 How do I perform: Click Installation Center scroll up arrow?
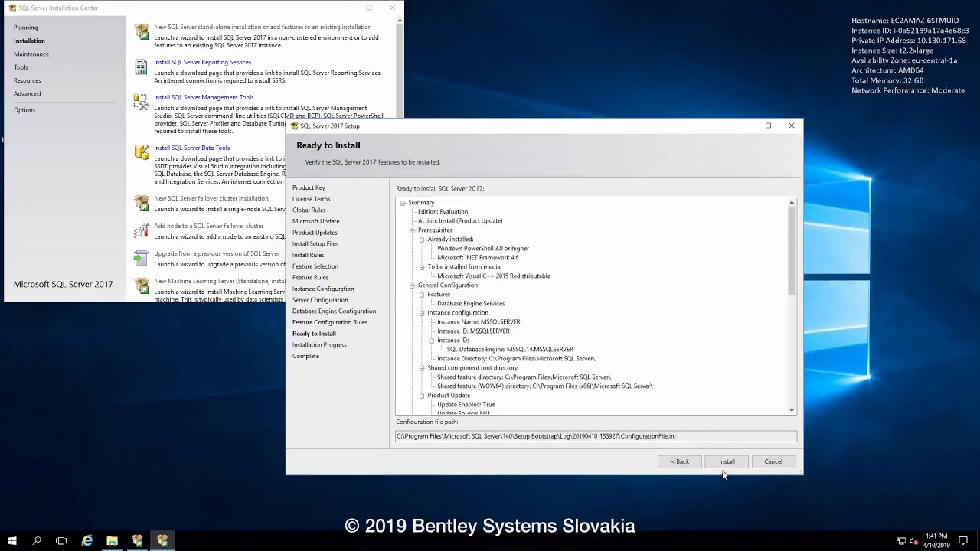[x=399, y=21]
